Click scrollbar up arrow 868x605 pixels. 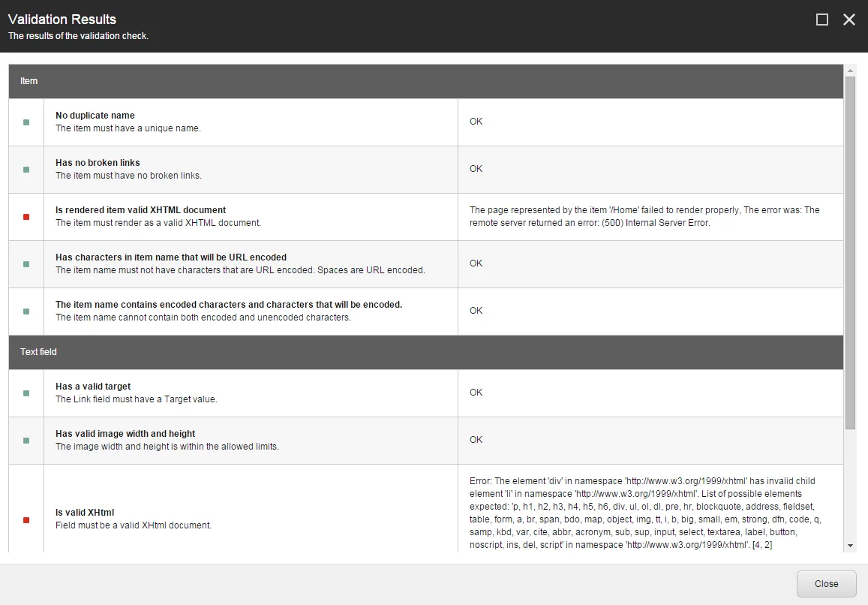tap(850, 71)
